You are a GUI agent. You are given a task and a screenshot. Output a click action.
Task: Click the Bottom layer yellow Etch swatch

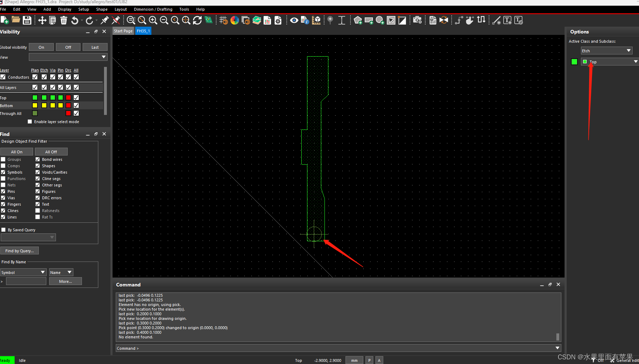(x=44, y=105)
